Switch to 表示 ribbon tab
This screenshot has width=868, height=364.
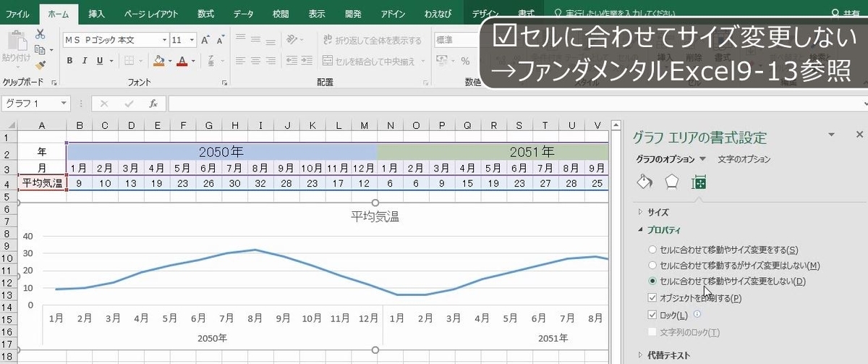click(317, 14)
